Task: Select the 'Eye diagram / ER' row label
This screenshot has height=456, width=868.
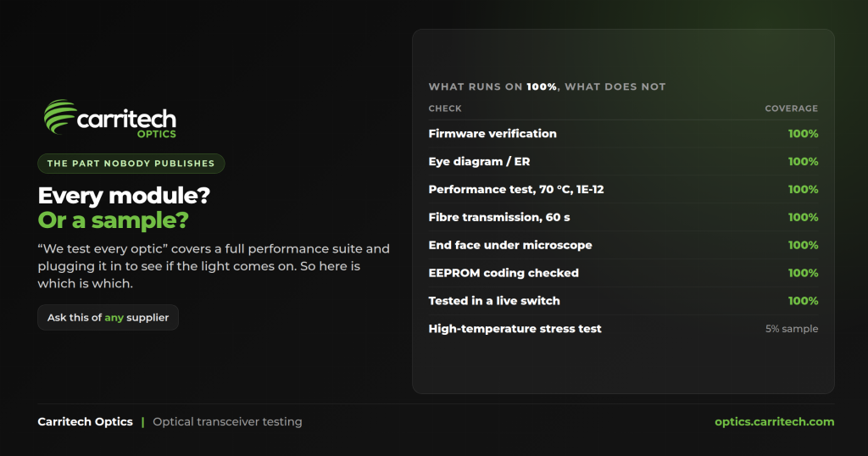Action: [480, 162]
